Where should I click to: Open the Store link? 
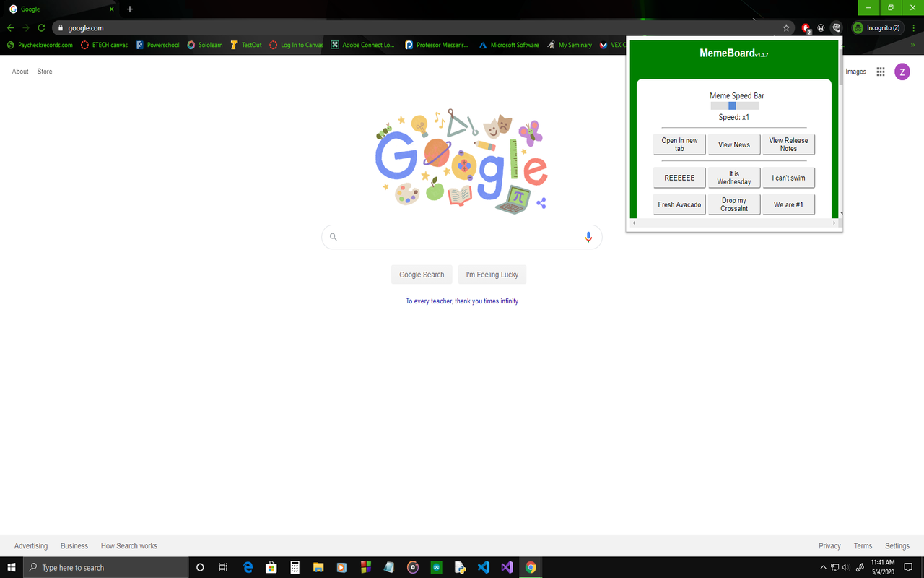coord(45,72)
